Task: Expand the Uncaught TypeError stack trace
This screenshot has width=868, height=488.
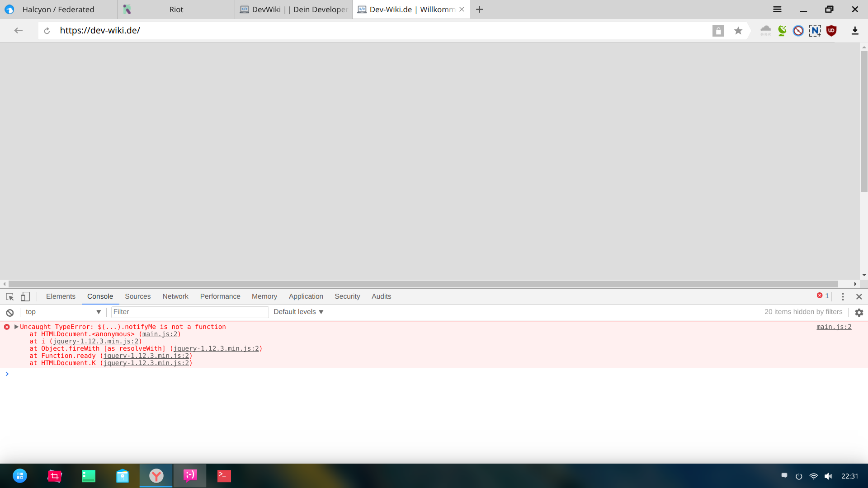Action: click(x=16, y=327)
